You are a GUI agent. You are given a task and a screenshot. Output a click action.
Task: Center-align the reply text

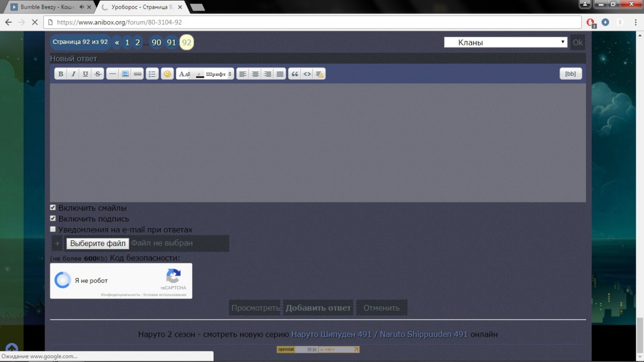(x=255, y=74)
